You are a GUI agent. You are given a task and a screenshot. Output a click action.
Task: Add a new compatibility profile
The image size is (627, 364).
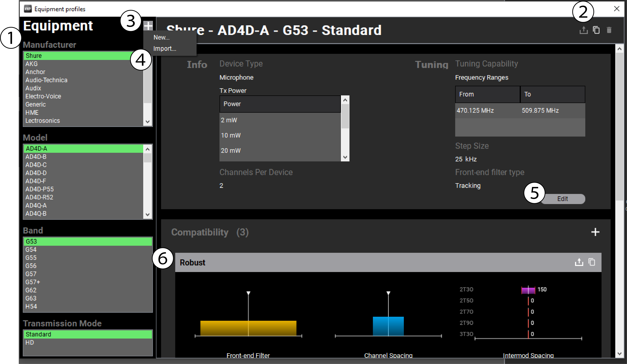click(x=595, y=232)
